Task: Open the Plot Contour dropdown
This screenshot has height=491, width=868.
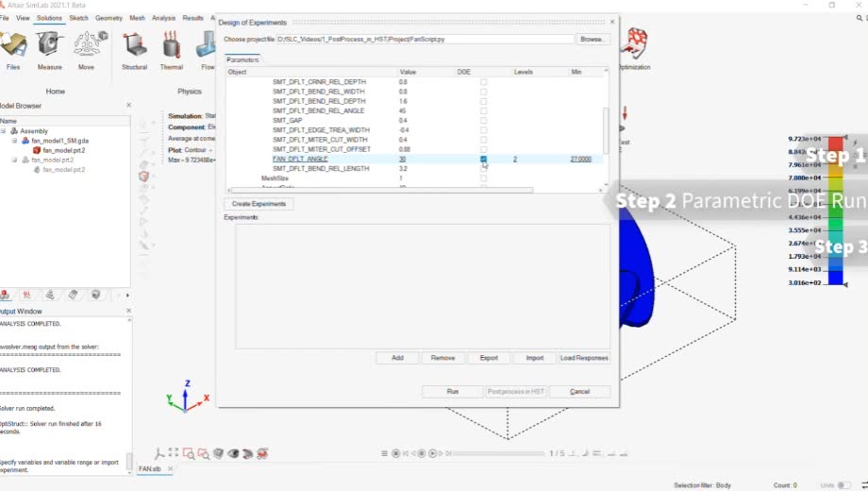Action: tap(211, 149)
